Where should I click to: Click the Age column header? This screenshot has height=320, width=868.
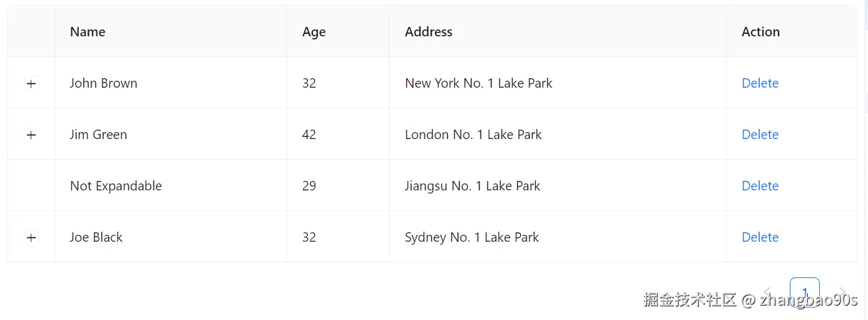[314, 32]
